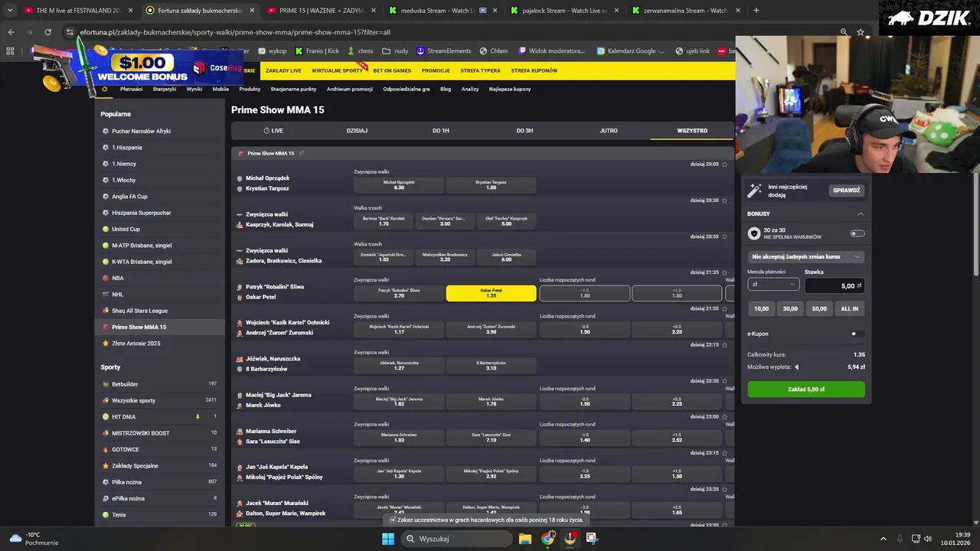Viewport: 980px width, 551px height.
Task: Click the magic wand suggestion icon
Action: tap(754, 190)
